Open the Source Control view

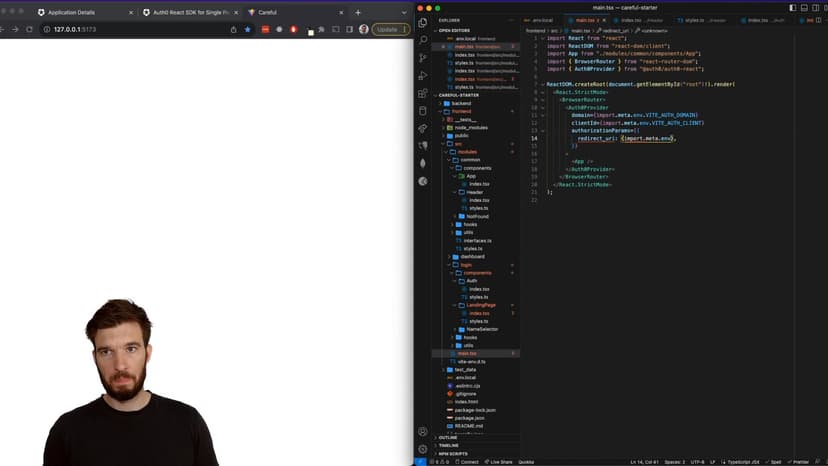pos(423,58)
